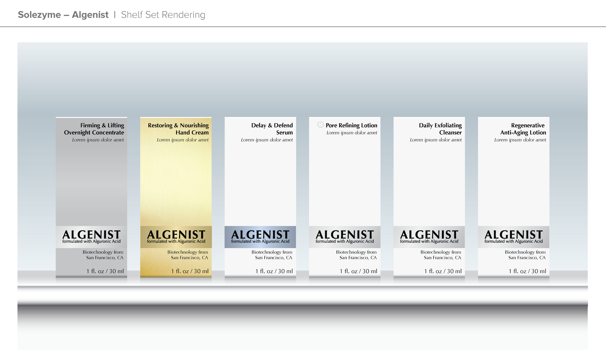Click '1 fl. oz / 30 ml' on Firming & Lifting box
606x364 pixels.
[x=105, y=271]
